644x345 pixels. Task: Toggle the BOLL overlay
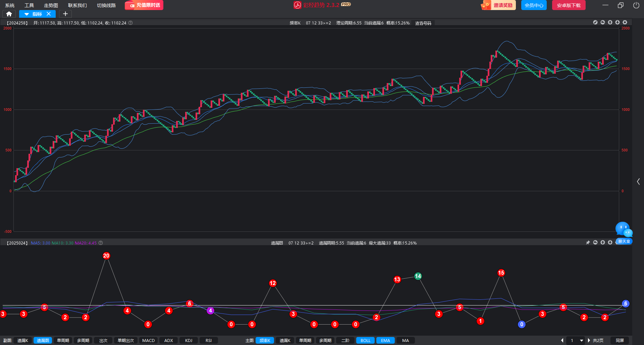tap(366, 340)
